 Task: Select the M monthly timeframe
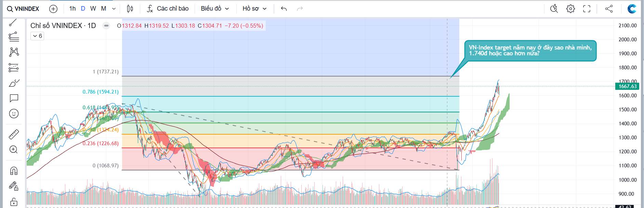point(104,9)
